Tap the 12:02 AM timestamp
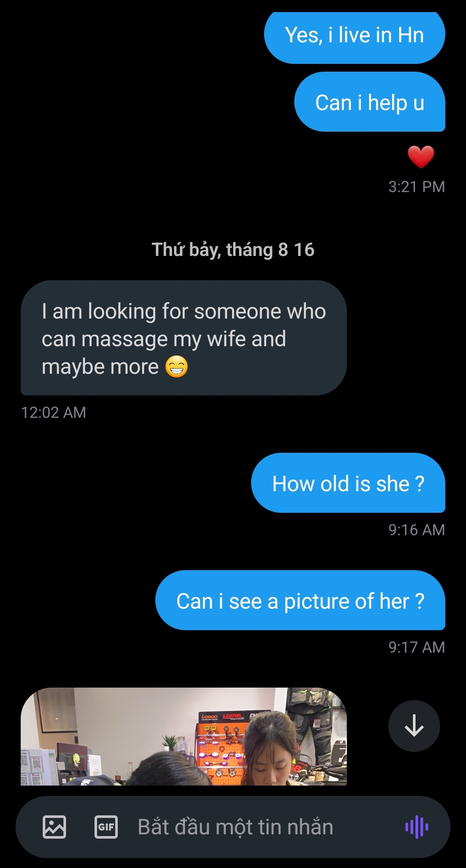466x868 pixels. [54, 413]
